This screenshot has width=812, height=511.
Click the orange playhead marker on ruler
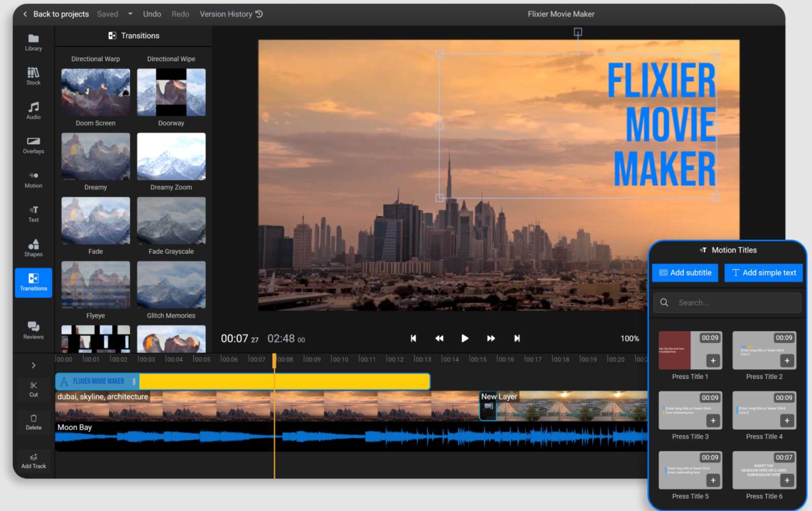pyautogui.click(x=275, y=361)
